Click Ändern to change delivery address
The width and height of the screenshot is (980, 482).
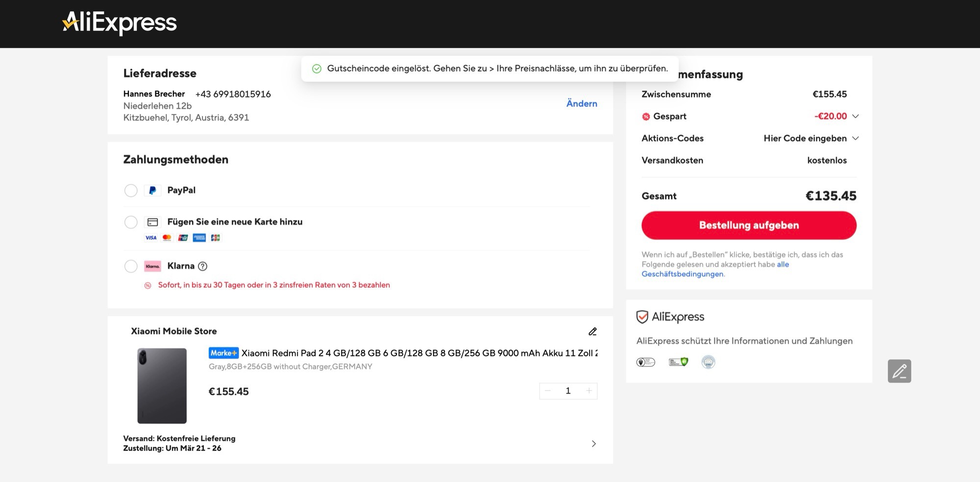pos(582,104)
